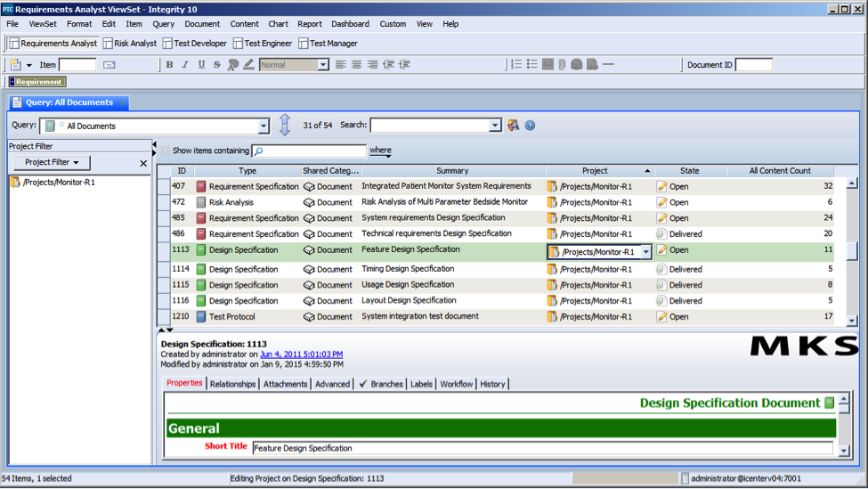Image resolution: width=868 pixels, height=489 pixels.
Task: Close the Query: All Documents tab
Action: pos(123,102)
